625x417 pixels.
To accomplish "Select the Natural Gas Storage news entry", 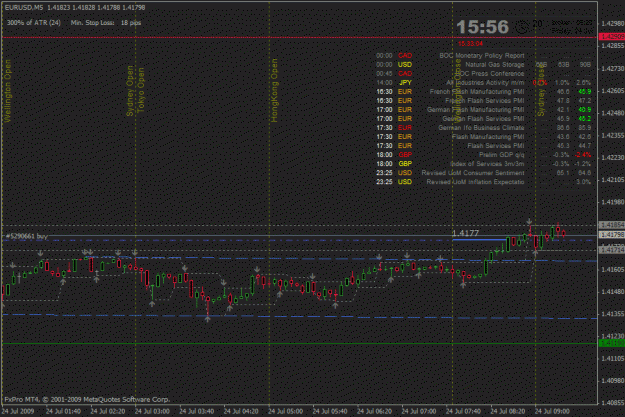I will pos(483,65).
